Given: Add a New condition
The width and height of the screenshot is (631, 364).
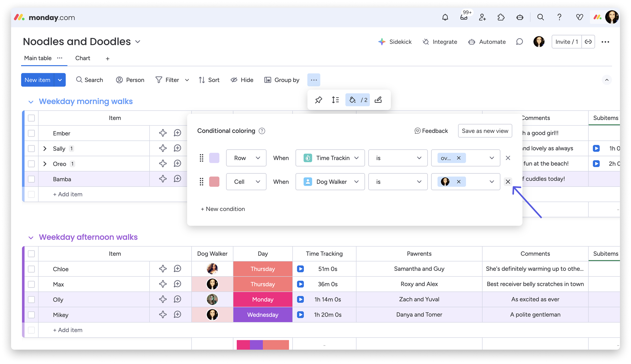Looking at the screenshot, I should [x=223, y=209].
